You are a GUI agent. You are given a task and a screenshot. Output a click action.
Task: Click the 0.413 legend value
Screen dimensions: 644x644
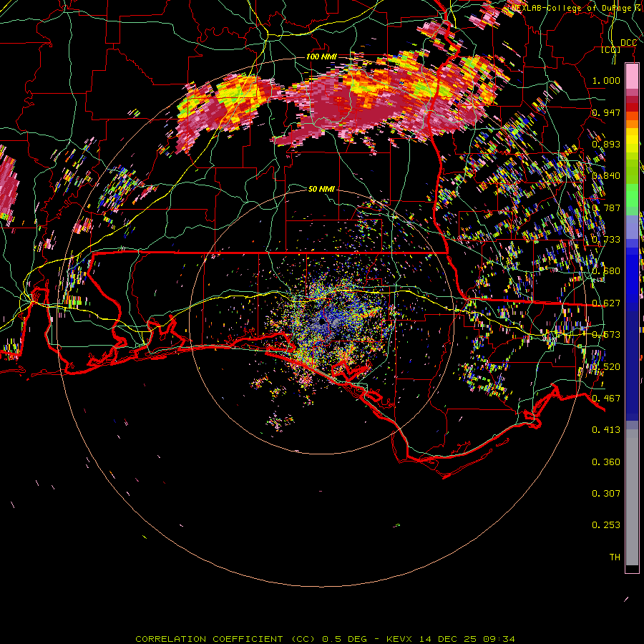[606, 430]
